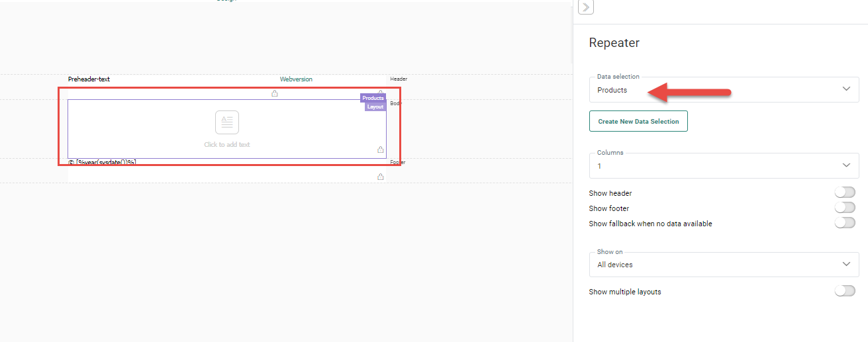Click the 'Click to add text' placeholder
Viewport: 868px width, 342px height.
click(227, 144)
